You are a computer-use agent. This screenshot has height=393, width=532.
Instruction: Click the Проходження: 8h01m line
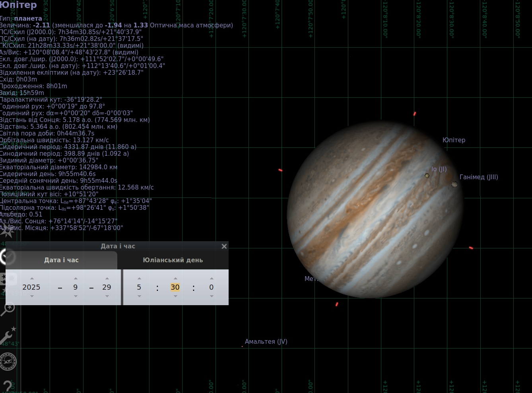33,86
